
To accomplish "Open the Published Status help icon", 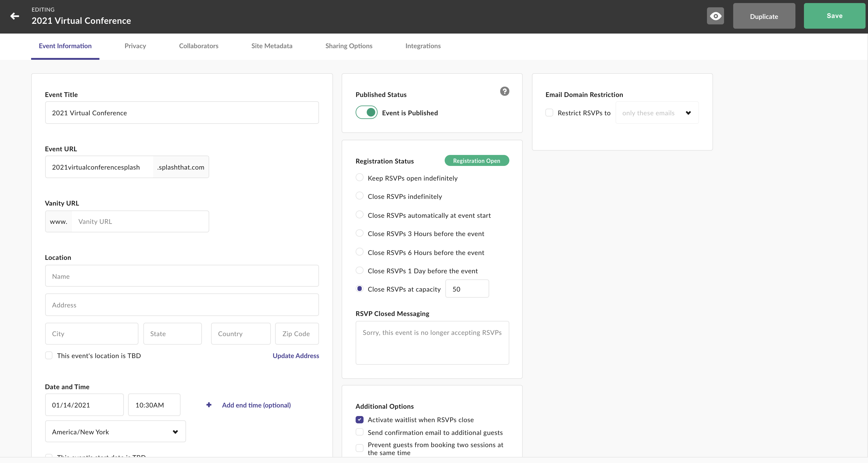I will [504, 91].
